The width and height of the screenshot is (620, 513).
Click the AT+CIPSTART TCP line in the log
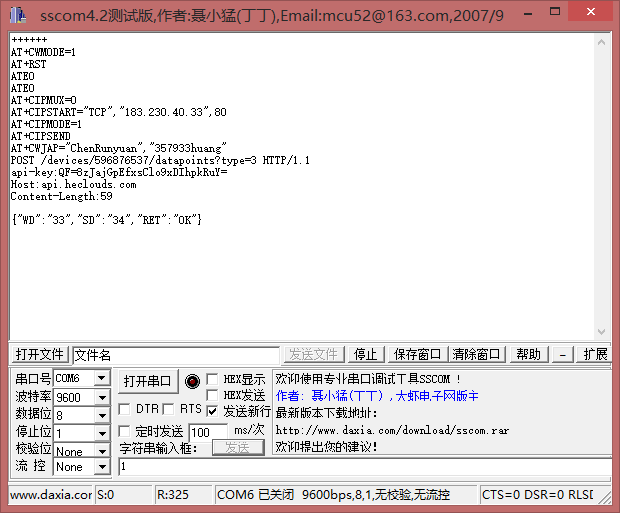(x=119, y=112)
